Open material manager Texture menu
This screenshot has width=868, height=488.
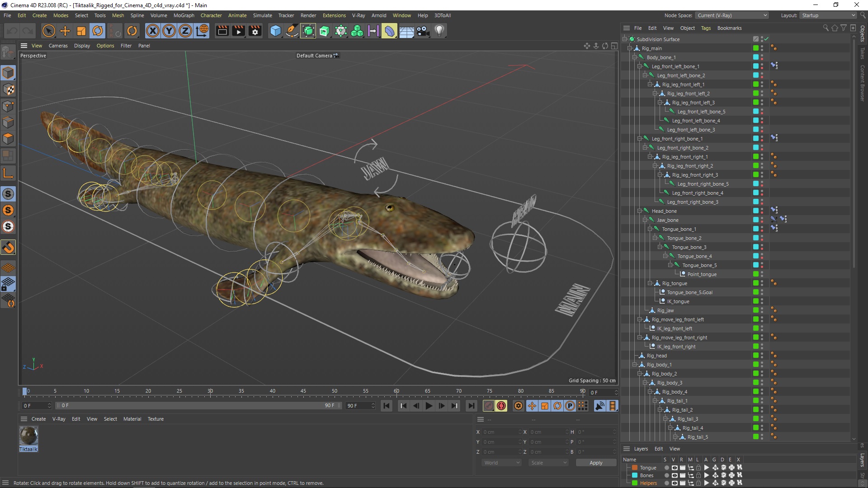pos(156,419)
